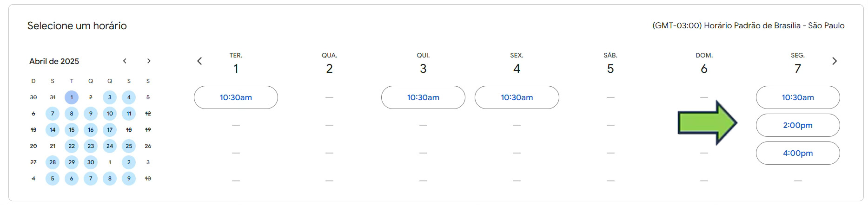
Task: Choose April 17 in mini calendar
Action: tap(110, 130)
